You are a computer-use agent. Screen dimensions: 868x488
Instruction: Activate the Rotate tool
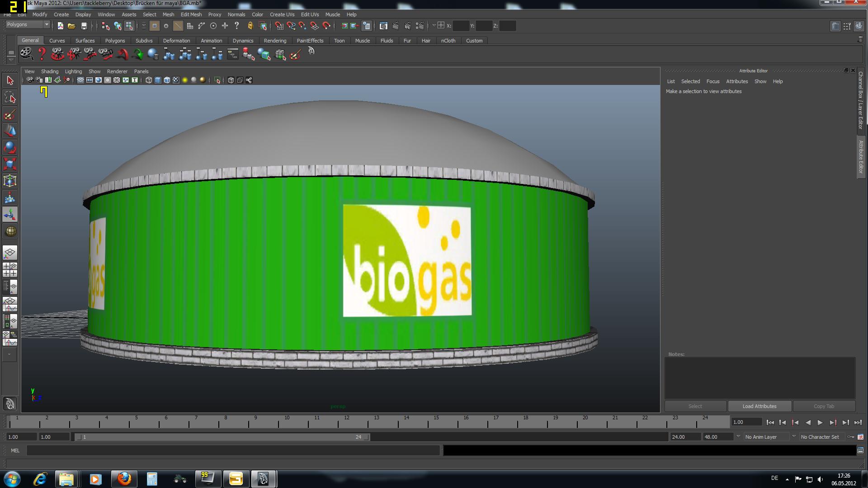(10, 148)
